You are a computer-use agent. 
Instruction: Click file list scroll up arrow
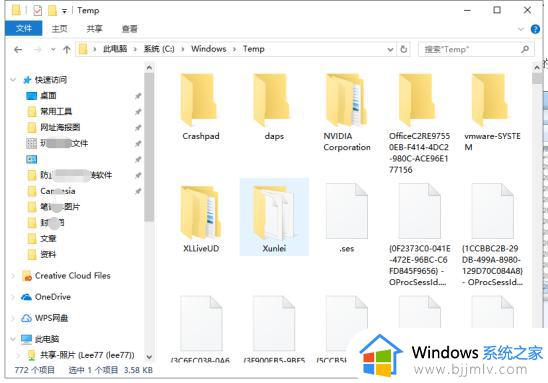537,67
